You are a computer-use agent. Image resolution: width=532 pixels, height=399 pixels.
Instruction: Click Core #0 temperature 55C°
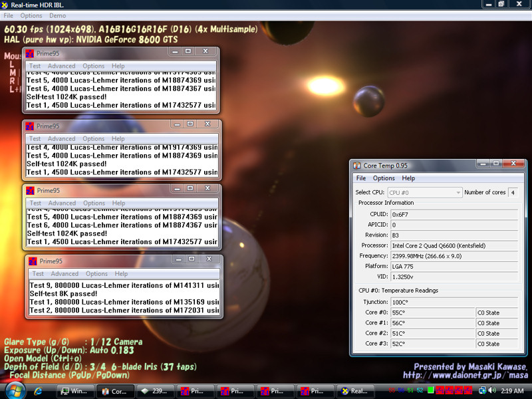[433, 313]
